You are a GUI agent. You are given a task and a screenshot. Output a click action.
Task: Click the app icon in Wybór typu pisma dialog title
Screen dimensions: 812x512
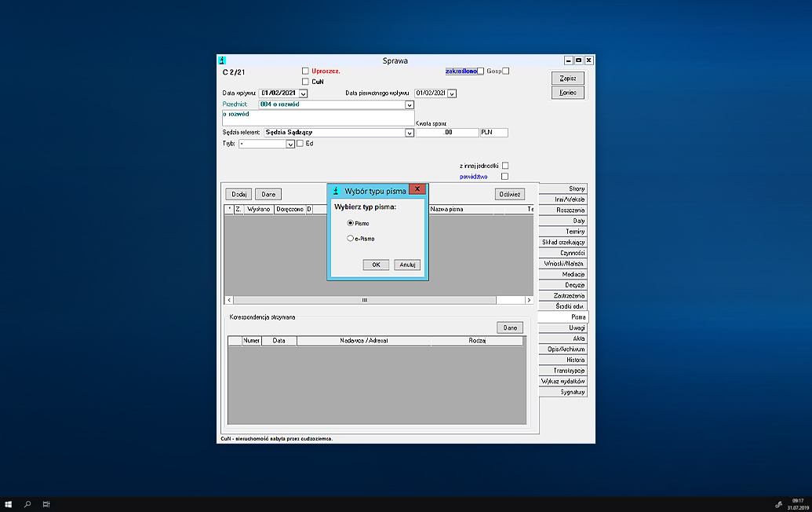(336, 191)
